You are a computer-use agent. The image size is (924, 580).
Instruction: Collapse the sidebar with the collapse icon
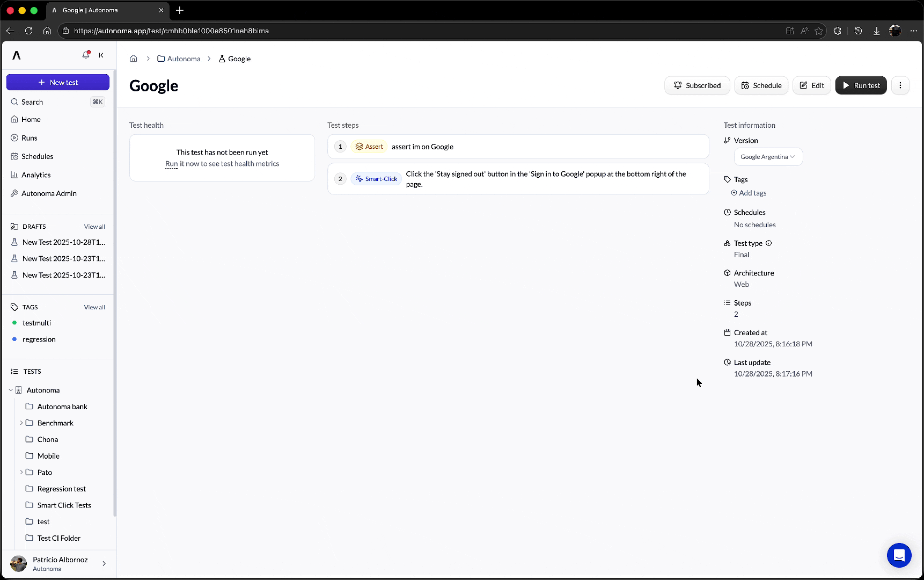pos(101,55)
